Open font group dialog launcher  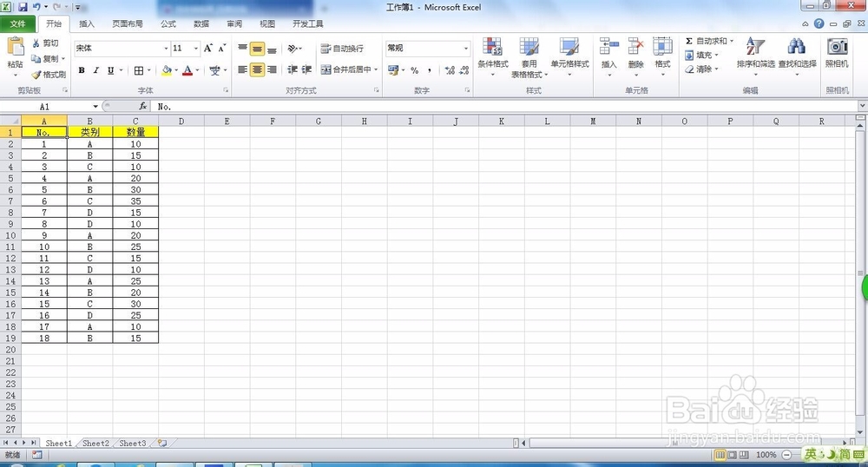point(226,89)
